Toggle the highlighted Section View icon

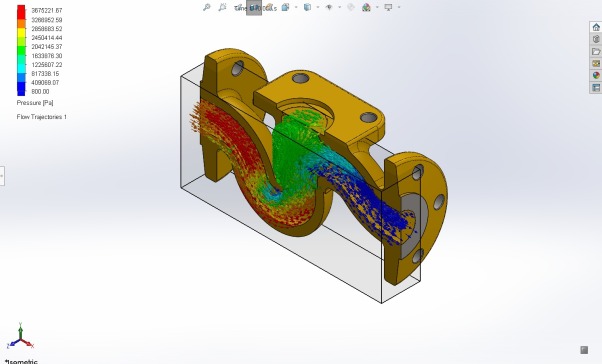click(254, 7)
